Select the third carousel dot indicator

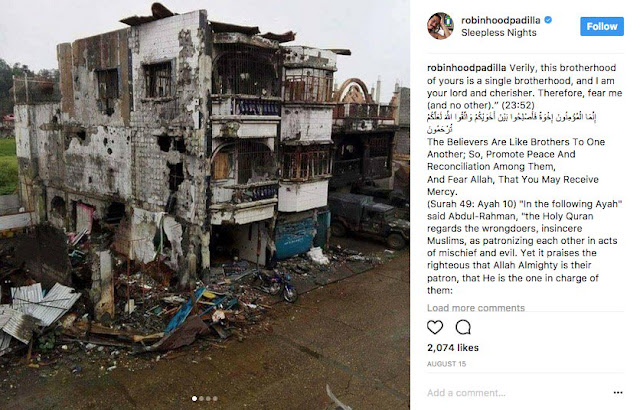point(208,399)
